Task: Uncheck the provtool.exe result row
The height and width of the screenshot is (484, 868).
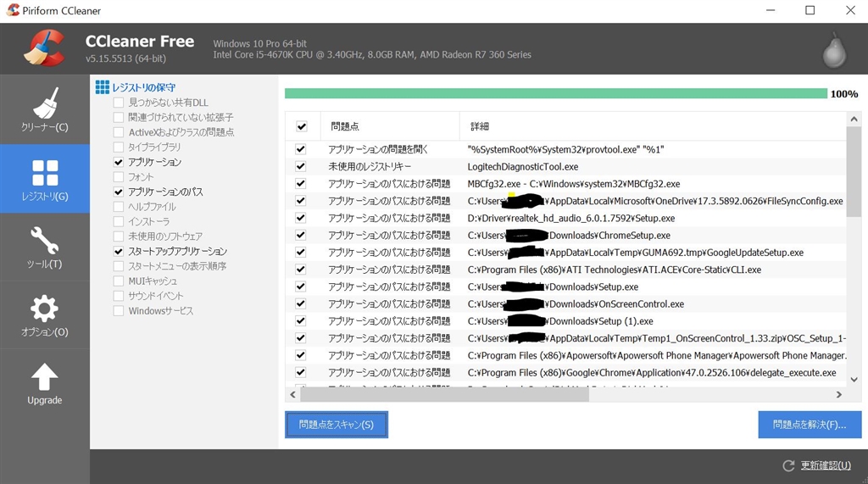Action: click(x=301, y=149)
